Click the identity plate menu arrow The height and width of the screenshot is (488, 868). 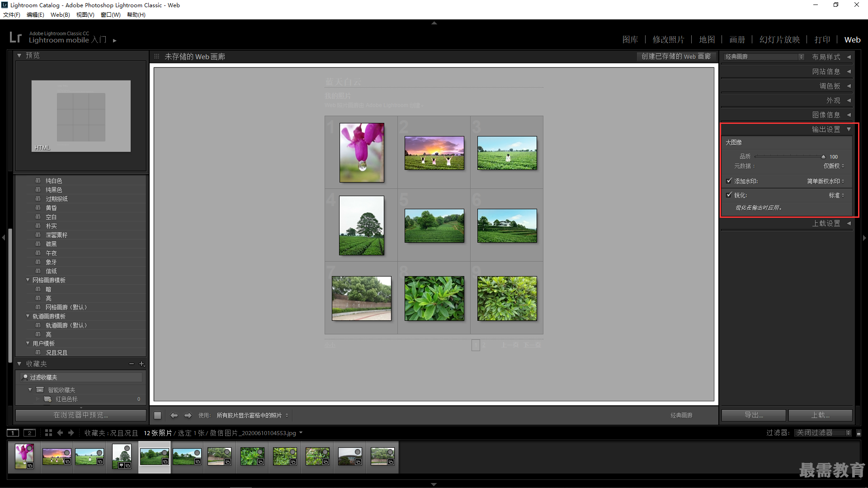[115, 41]
